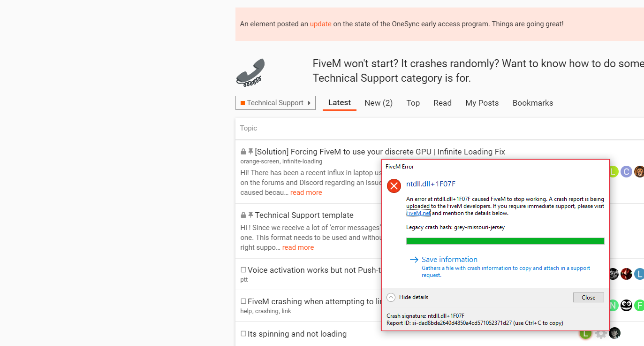Open the Technical Support category dropdown
644x346 pixels.
[275, 103]
